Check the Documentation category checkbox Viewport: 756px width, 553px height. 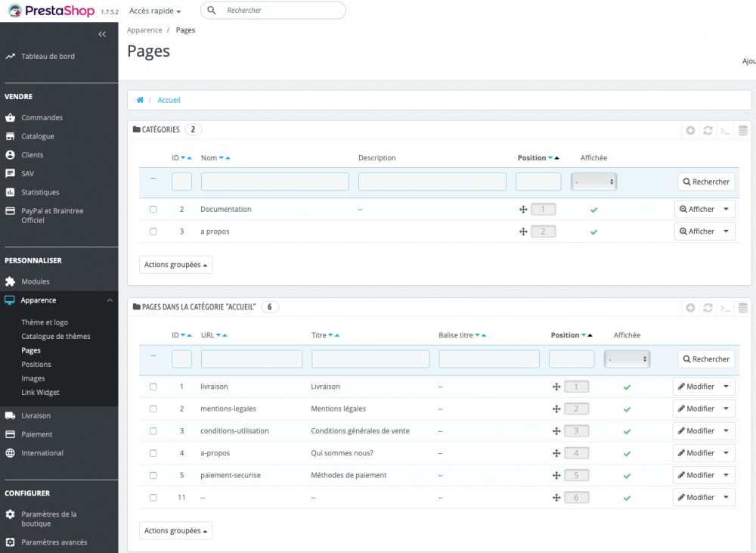coord(153,210)
